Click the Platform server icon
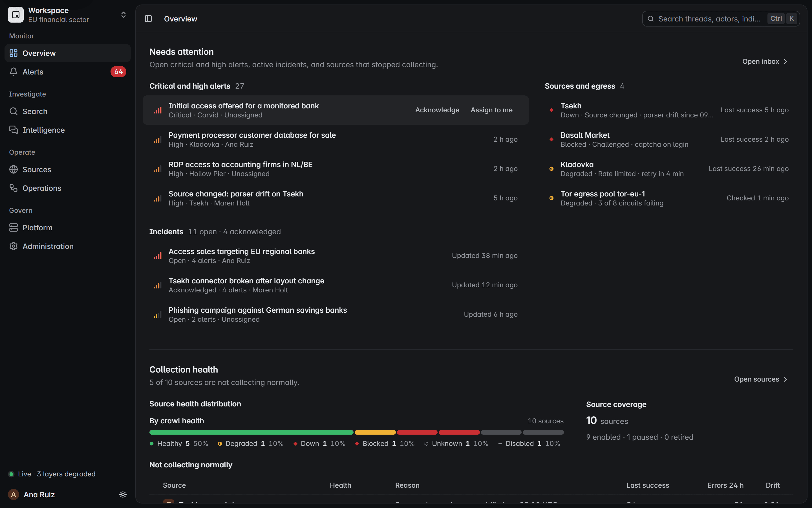The width and height of the screenshot is (812, 508). (14, 227)
